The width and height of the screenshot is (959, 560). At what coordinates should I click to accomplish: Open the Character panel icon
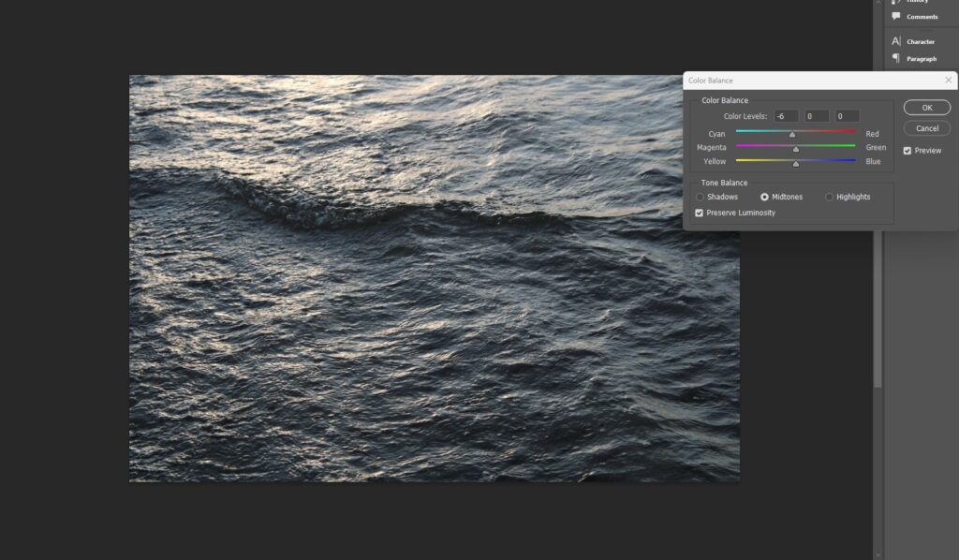[x=896, y=41]
